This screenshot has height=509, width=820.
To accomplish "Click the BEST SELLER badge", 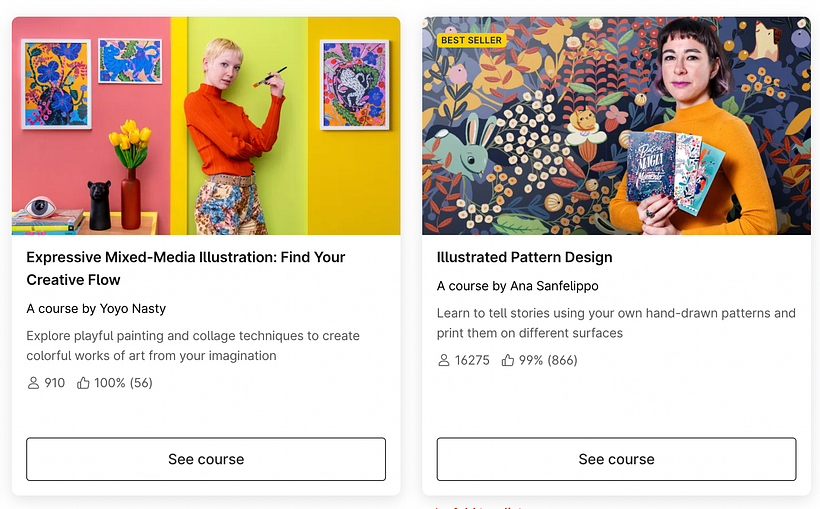I will point(471,40).
